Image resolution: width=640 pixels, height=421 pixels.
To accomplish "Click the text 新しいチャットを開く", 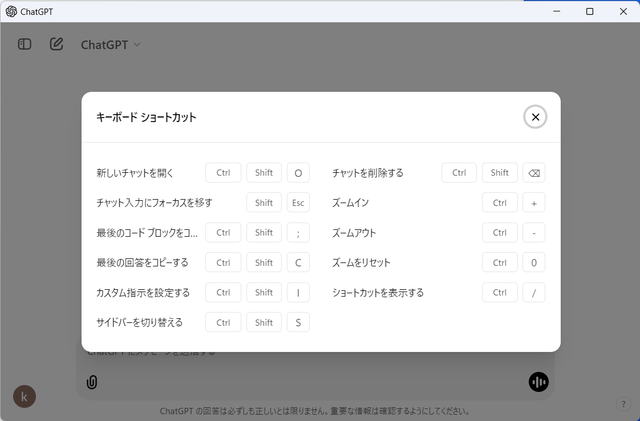I will 135,173.
